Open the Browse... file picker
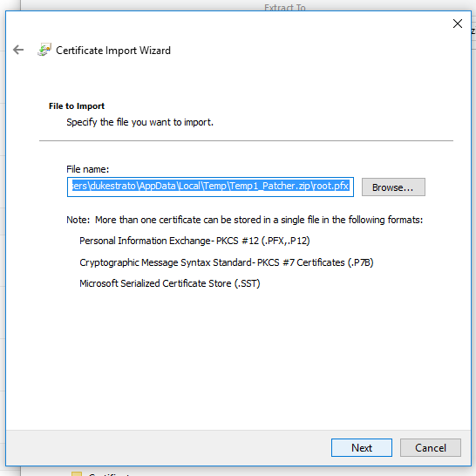This screenshot has height=476, width=476. tap(393, 187)
